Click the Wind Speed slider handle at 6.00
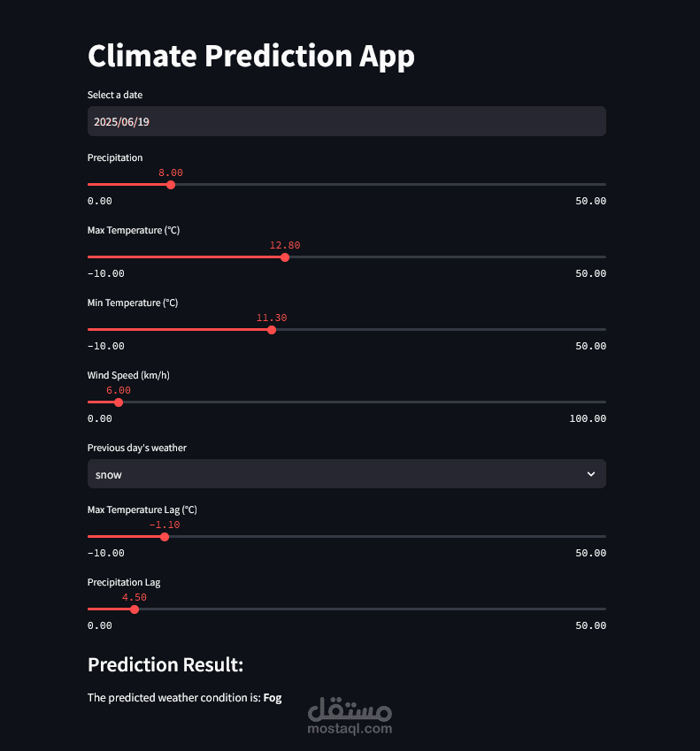The height and width of the screenshot is (751, 700). (x=119, y=402)
